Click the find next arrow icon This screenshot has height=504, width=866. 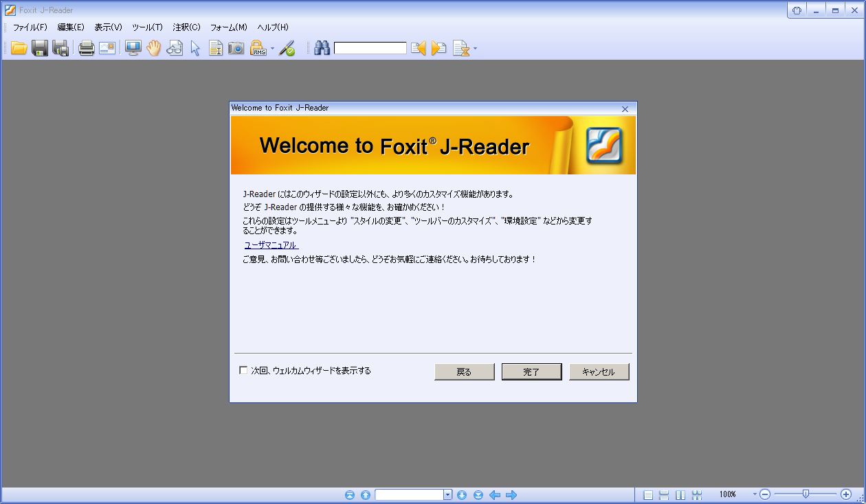pyautogui.click(x=439, y=48)
